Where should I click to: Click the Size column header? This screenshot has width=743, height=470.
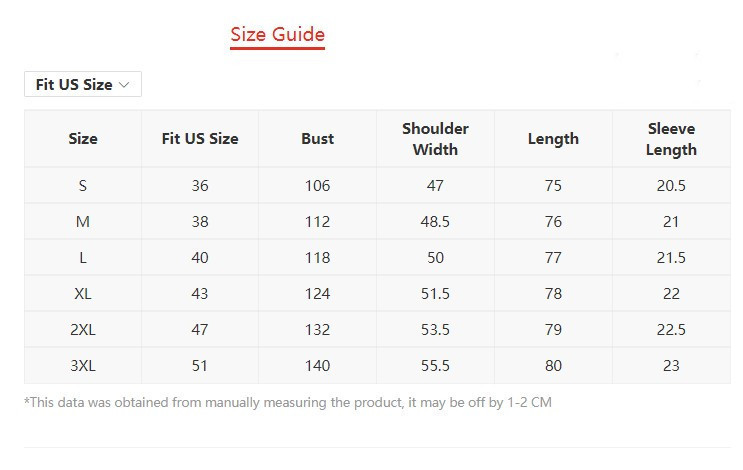(83, 139)
